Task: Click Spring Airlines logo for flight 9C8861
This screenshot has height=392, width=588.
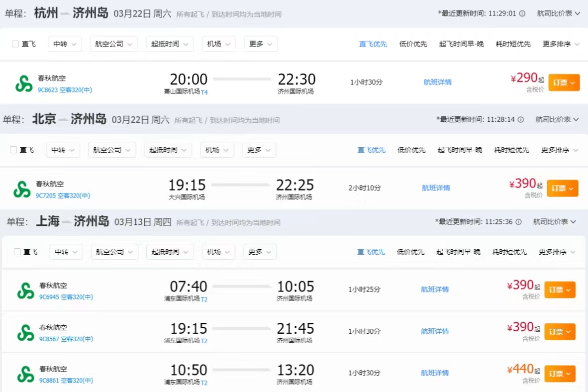Action: [25, 374]
